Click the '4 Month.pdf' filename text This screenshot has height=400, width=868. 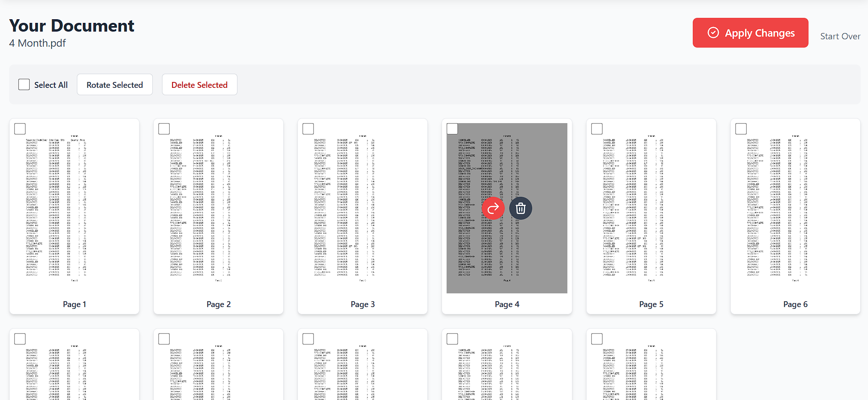[x=38, y=43]
